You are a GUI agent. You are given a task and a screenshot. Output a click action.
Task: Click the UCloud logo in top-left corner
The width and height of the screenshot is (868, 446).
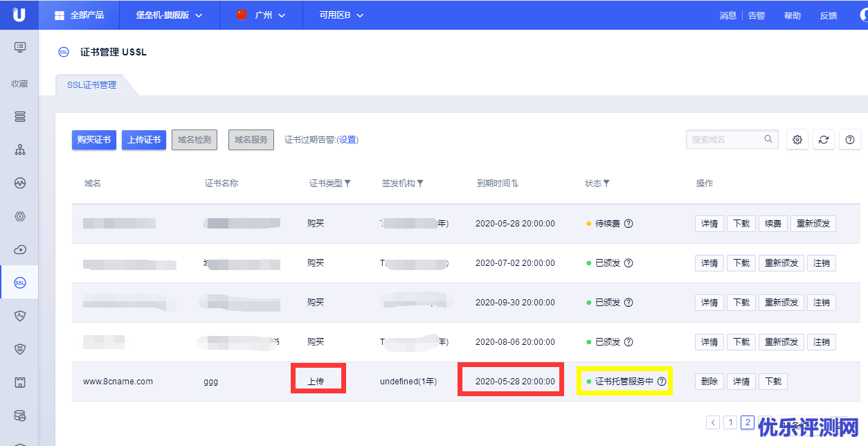(19, 15)
